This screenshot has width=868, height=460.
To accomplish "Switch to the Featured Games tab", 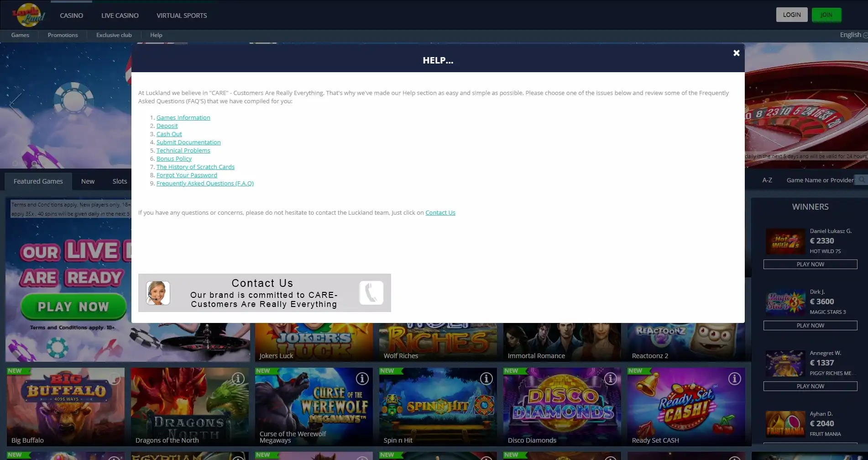I will coord(38,181).
